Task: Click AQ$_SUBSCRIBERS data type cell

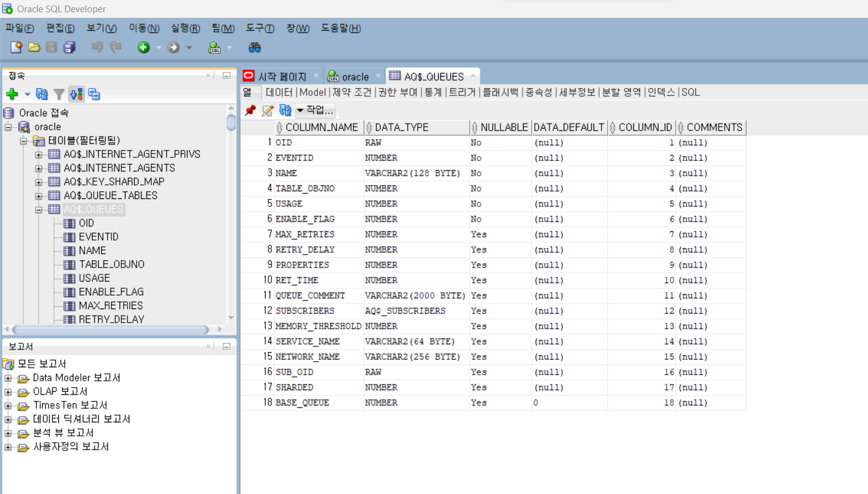Action: 417,311
